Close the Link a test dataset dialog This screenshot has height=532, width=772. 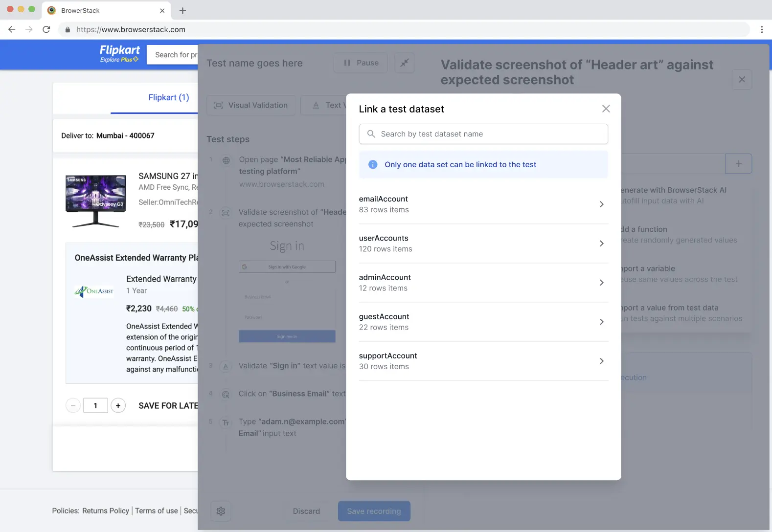tap(606, 109)
